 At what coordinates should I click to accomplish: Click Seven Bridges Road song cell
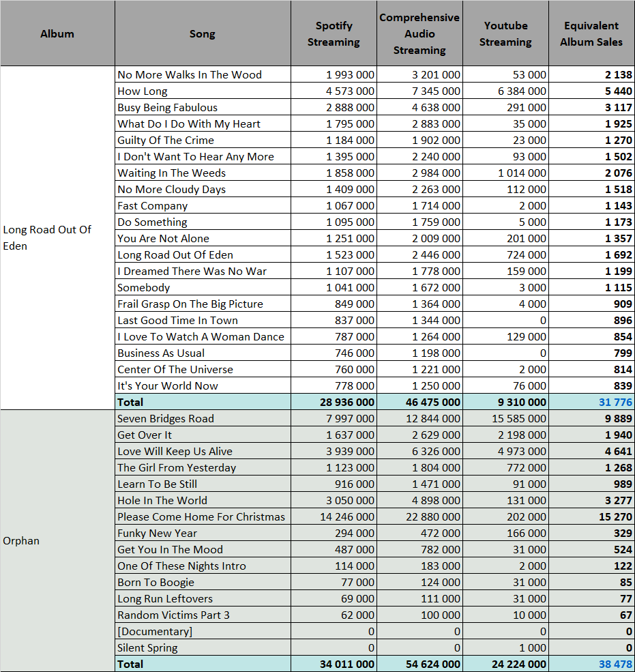pos(203,418)
